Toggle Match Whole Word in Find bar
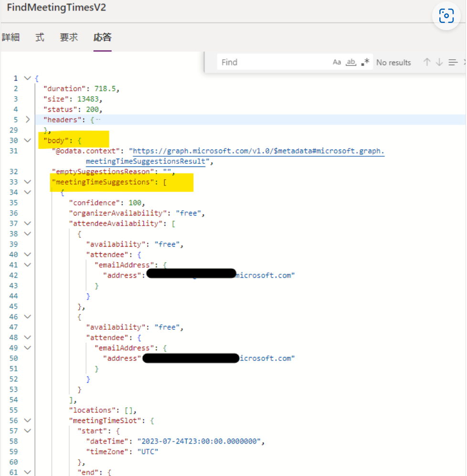The height and width of the screenshot is (476, 467). (x=351, y=62)
